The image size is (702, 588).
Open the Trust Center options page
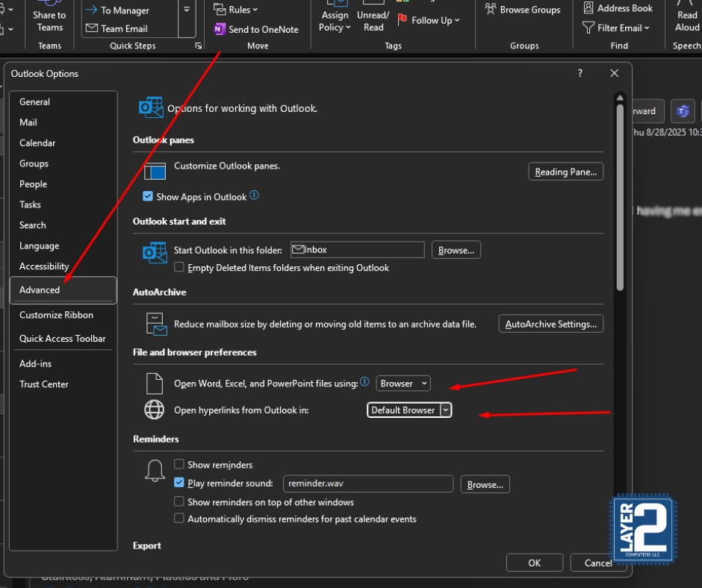pos(44,384)
